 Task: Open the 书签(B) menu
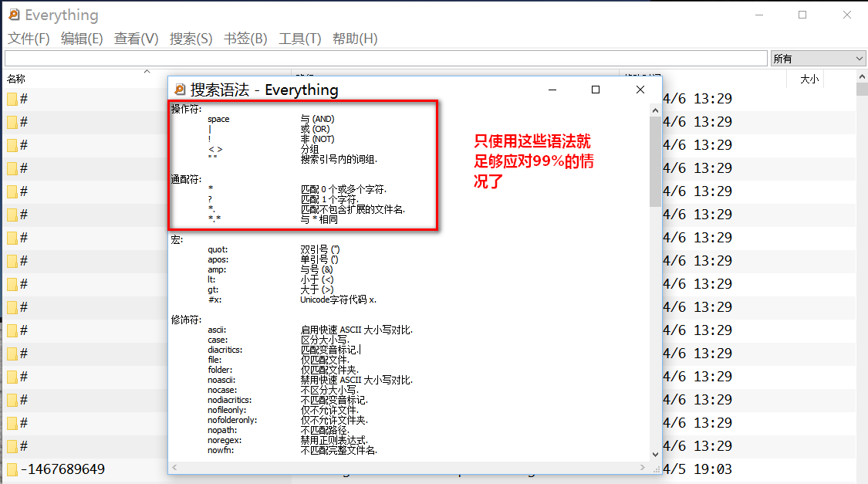(245, 39)
